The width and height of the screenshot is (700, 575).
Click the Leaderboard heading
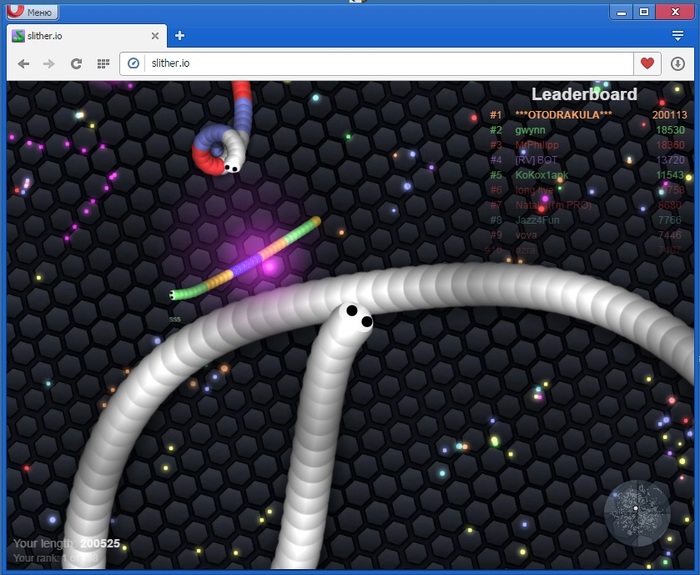pos(584,94)
